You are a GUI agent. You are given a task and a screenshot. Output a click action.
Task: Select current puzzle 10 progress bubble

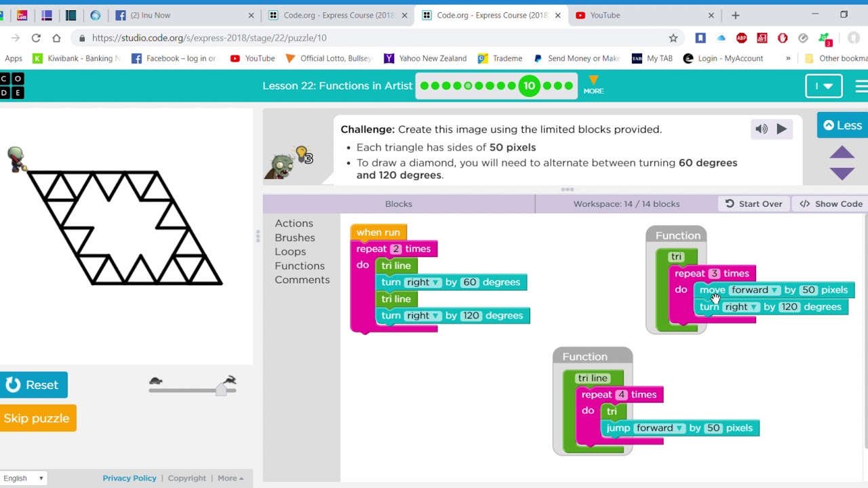pyautogui.click(x=529, y=86)
